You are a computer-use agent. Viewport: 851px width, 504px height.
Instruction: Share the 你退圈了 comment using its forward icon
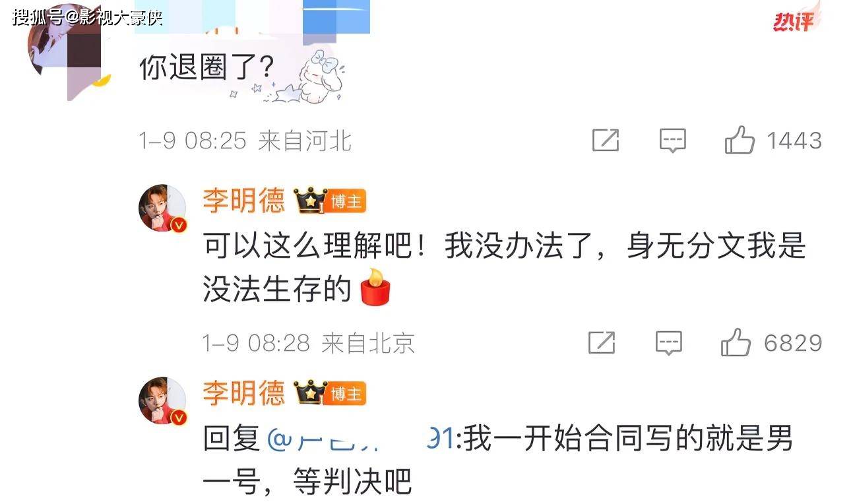pos(605,141)
